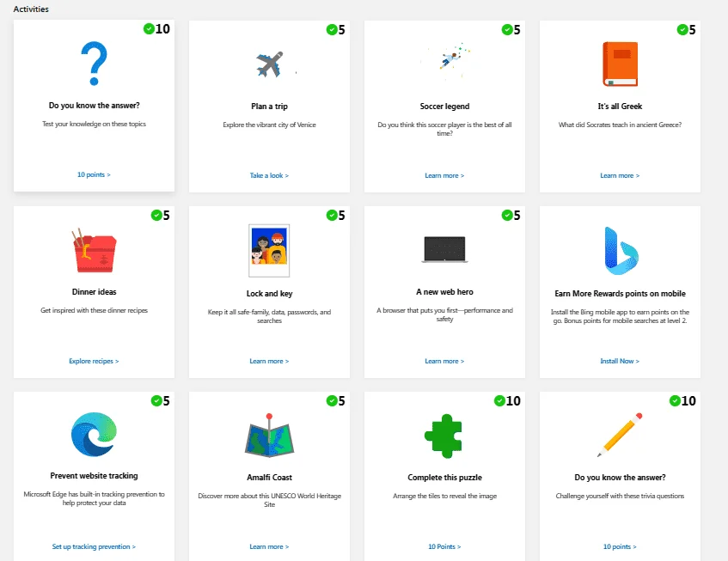Screen dimensions: 728x561
Task: Open the '10 points >' link under question mark card
Action: pos(94,174)
